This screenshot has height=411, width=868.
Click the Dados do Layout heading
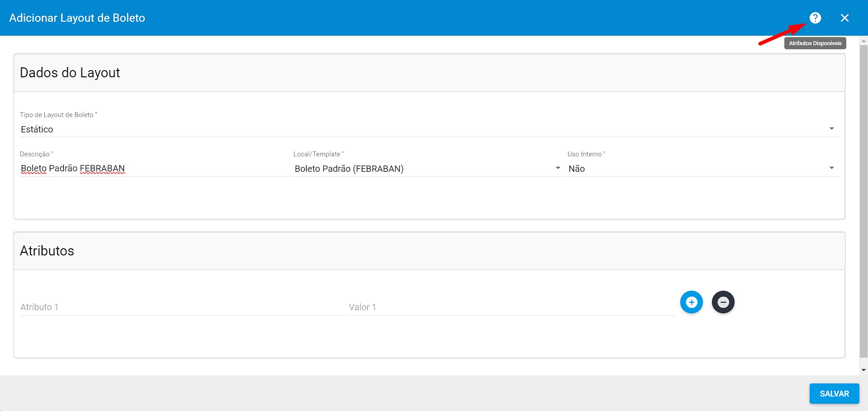70,73
